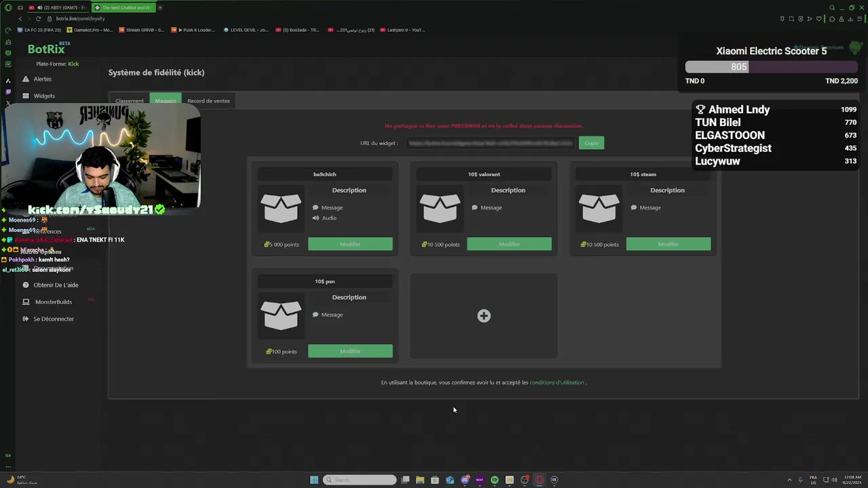868x488 pixels.
Task: Click the Message icon on 10$ valorant
Action: point(475,208)
